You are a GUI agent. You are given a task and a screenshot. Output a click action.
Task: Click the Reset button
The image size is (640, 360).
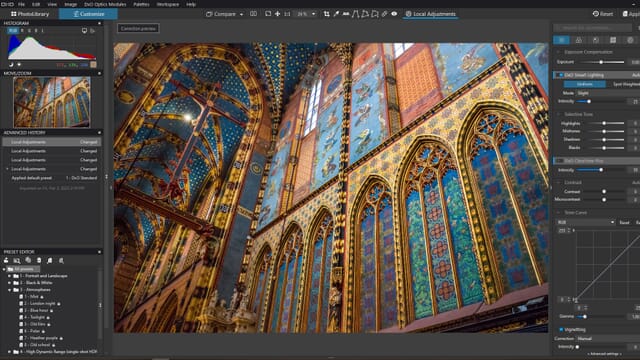603,14
